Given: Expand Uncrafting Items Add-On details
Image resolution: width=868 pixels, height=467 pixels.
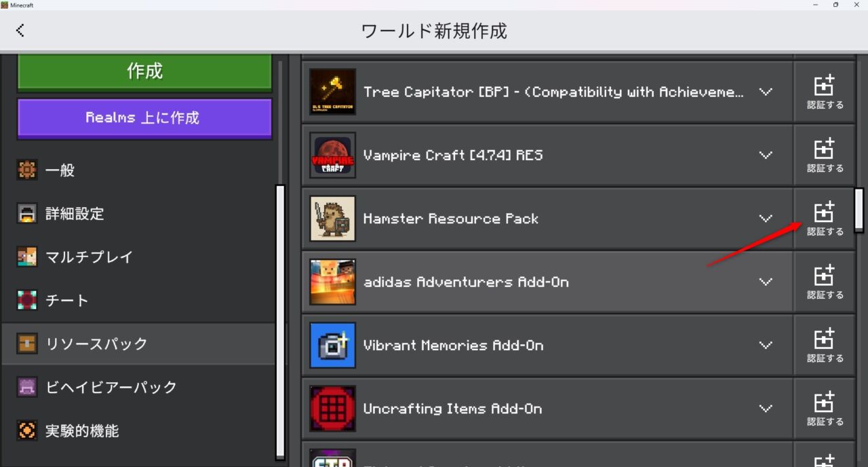Looking at the screenshot, I should pyautogui.click(x=766, y=409).
